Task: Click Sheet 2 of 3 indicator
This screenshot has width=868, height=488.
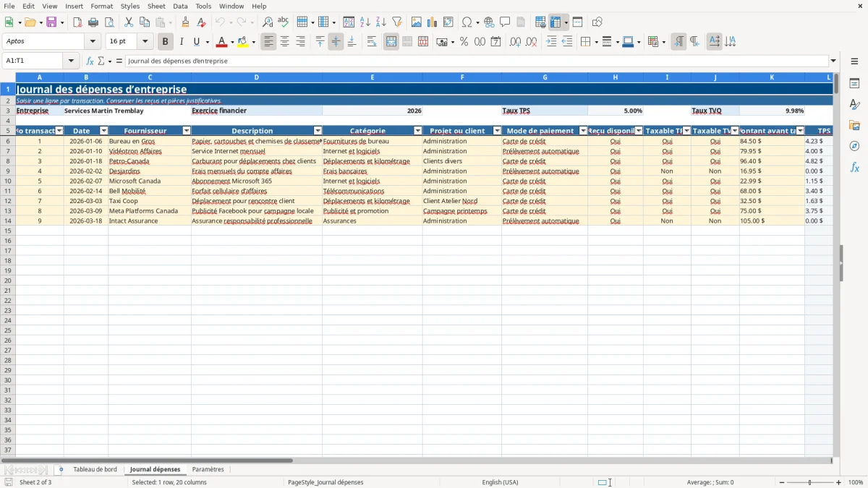Action: tap(35, 482)
